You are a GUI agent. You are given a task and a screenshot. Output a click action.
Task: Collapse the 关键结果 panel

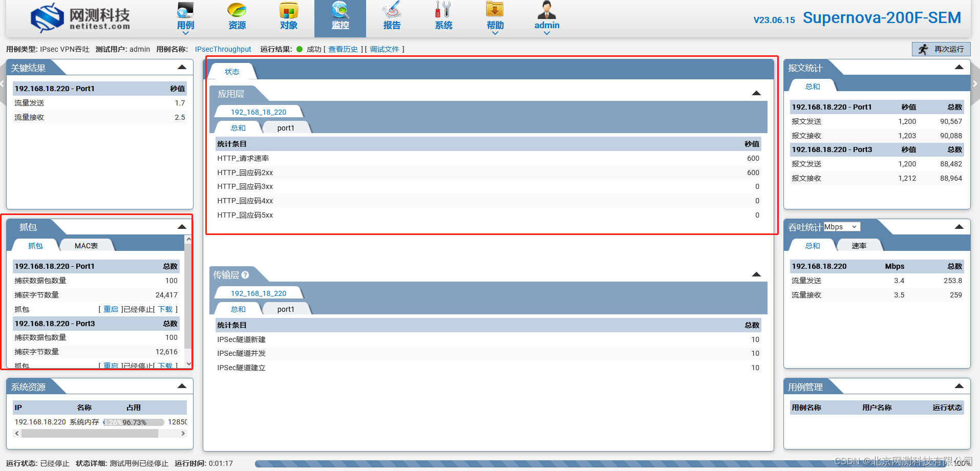[182, 67]
